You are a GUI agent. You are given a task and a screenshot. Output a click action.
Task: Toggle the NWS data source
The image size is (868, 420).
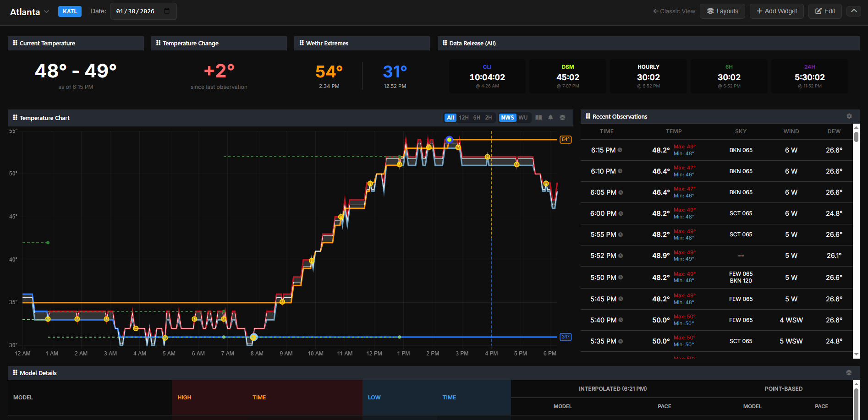507,118
